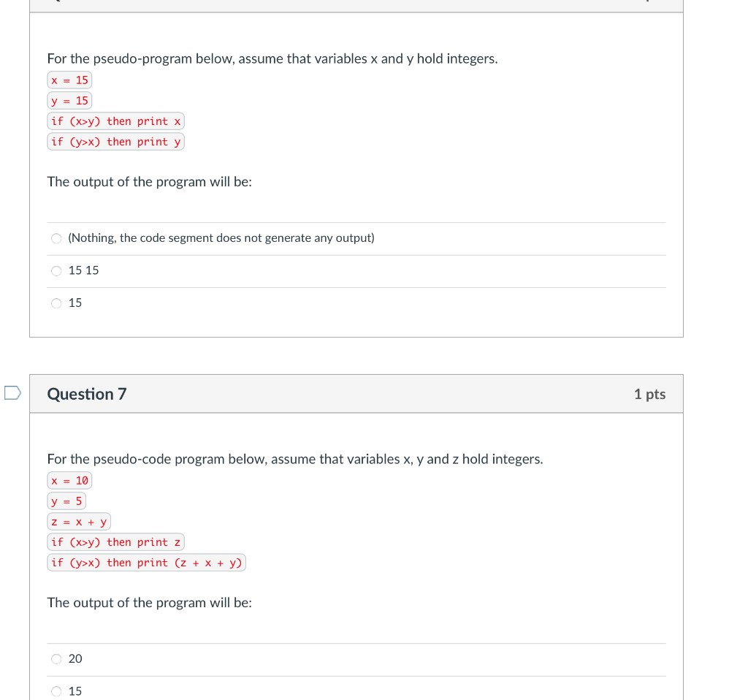Click the "if (x>y) then print x" code line
The width and height of the screenshot is (748, 700).
pos(115,121)
